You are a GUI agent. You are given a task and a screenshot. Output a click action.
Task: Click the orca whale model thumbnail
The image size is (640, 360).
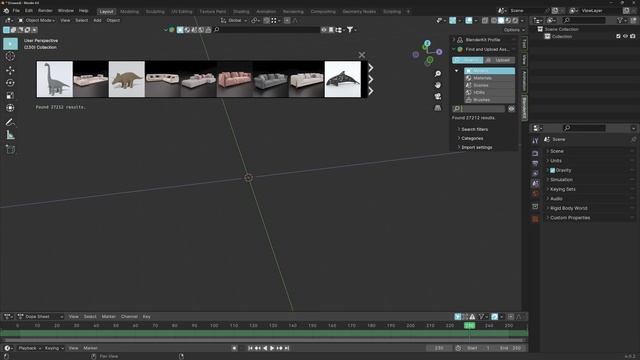tap(342, 79)
